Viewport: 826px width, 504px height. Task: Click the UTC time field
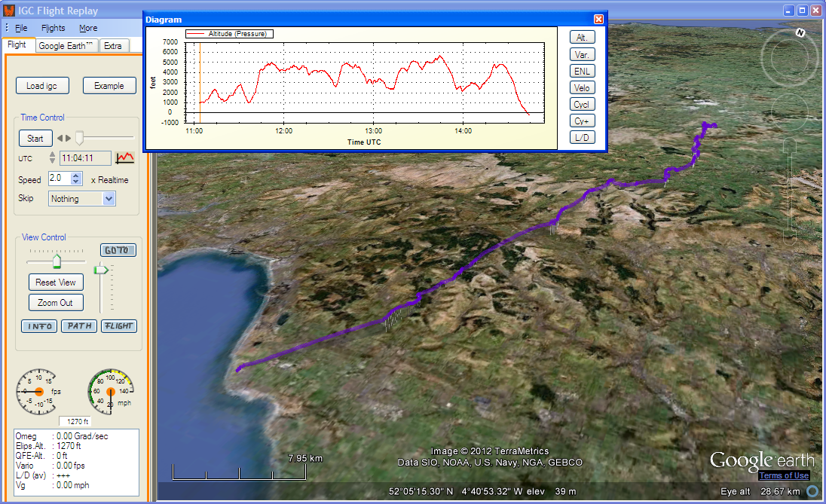(85, 158)
